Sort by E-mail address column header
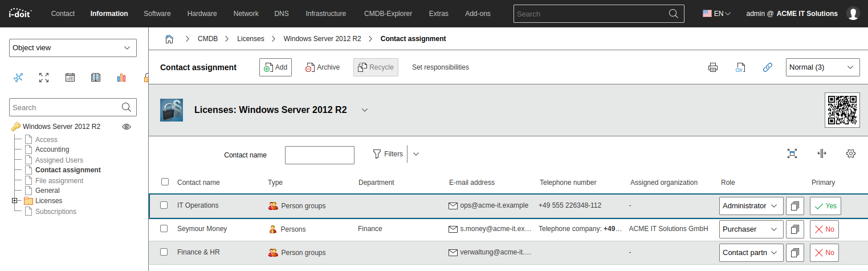The height and width of the screenshot is (271, 868). click(x=472, y=183)
